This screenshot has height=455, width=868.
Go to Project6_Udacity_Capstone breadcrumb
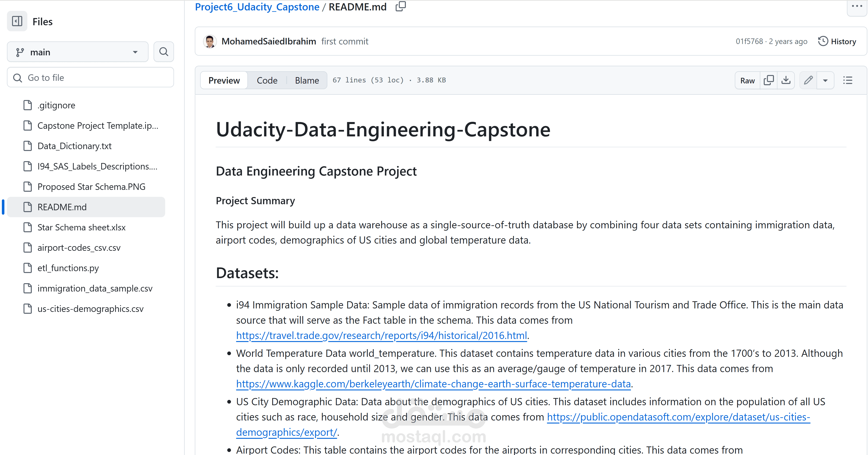click(257, 7)
